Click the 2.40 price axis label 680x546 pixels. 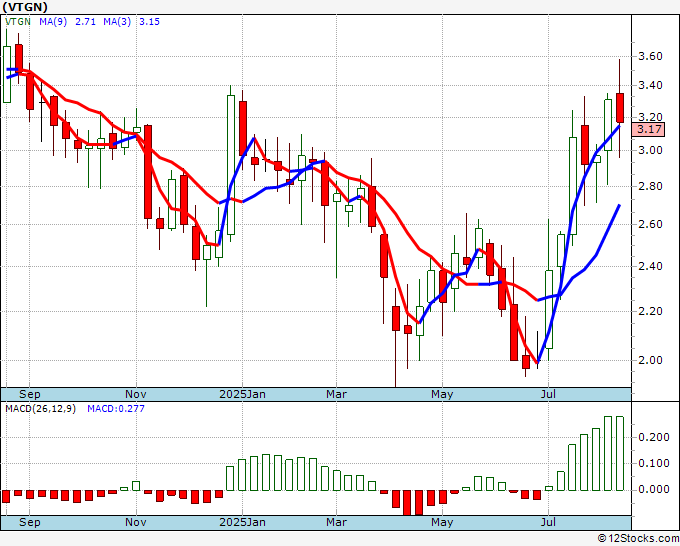[650, 266]
